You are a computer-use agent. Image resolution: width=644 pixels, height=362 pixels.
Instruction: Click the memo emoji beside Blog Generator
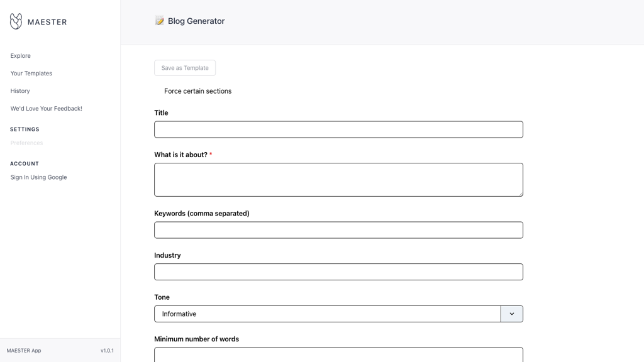click(x=159, y=20)
